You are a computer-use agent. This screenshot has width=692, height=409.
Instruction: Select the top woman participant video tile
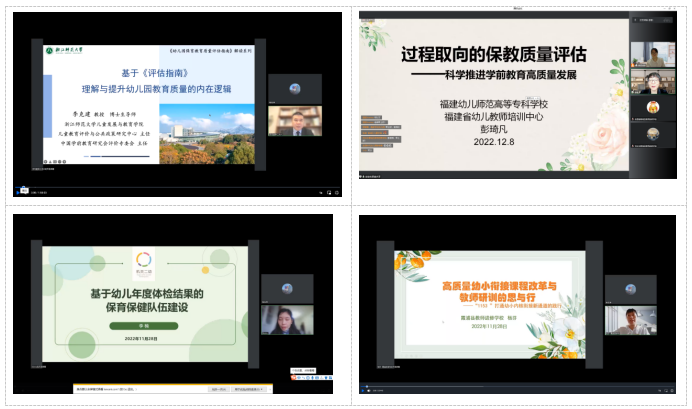[x=654, y=55]
